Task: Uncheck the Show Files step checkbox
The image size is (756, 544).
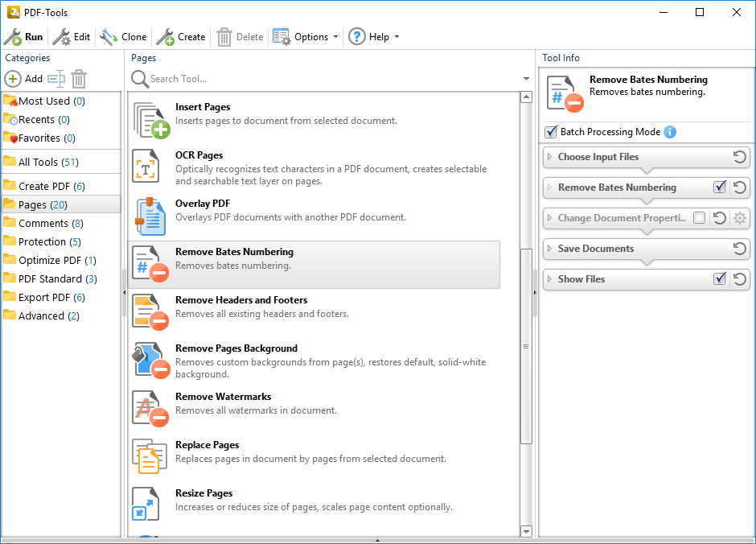Action: (x=720, y=279)
